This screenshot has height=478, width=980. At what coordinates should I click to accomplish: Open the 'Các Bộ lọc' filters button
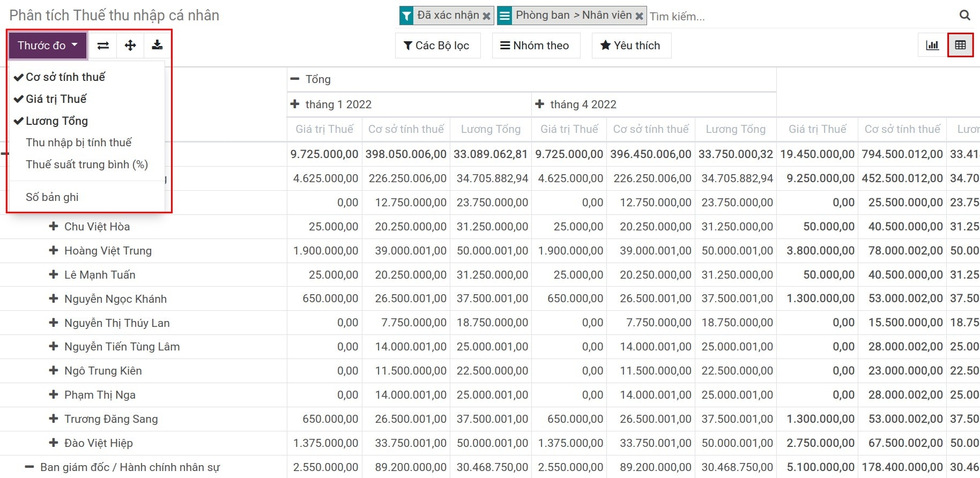pos(437,46)
